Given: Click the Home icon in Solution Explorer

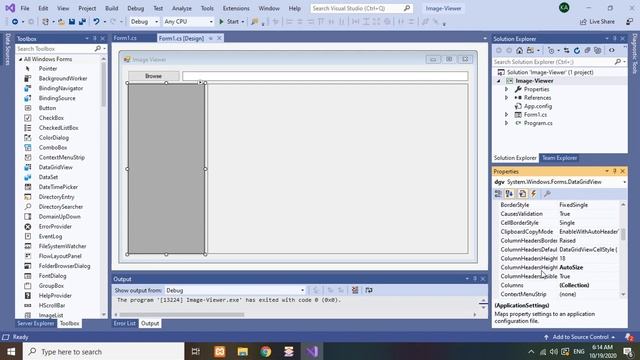Looking at the screenshot, I should click(x=519, y=51).
